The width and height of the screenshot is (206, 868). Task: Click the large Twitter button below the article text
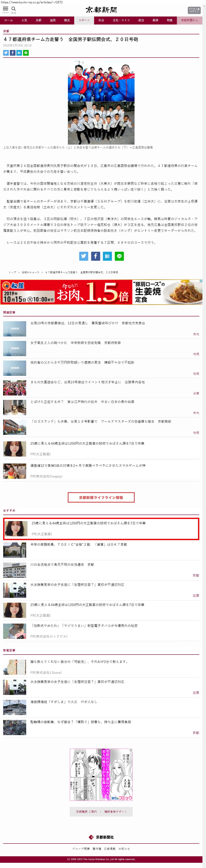click(x=83, y=256)
